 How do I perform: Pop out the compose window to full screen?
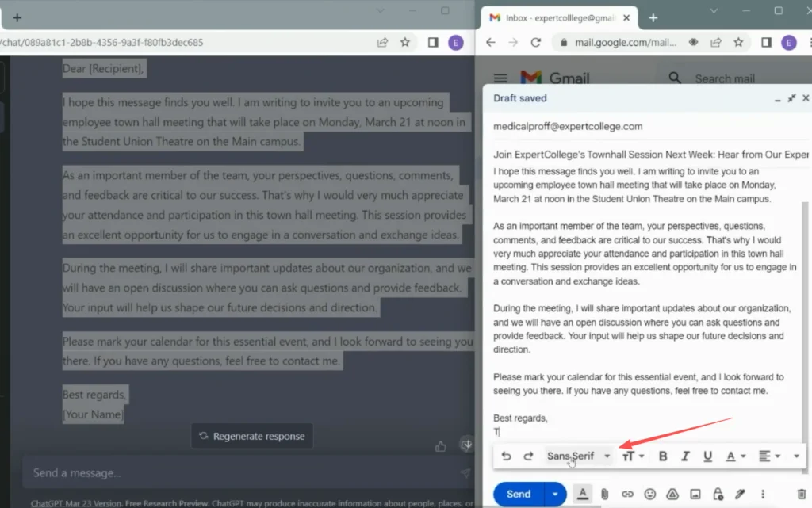pyautogui.click(x=791, y=97)
